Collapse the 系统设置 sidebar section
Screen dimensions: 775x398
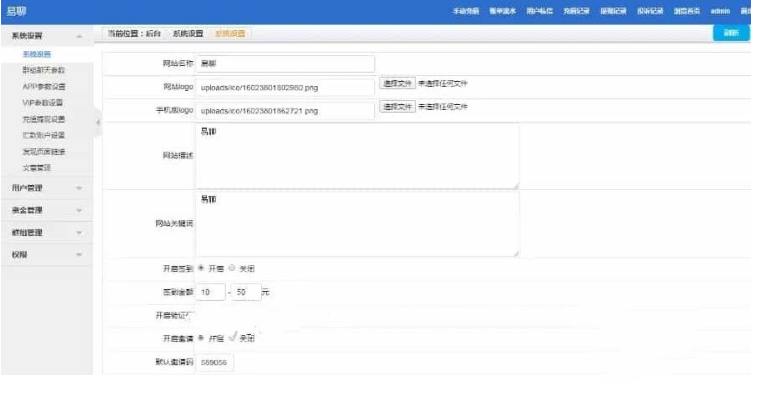click(x=47, y=36)
